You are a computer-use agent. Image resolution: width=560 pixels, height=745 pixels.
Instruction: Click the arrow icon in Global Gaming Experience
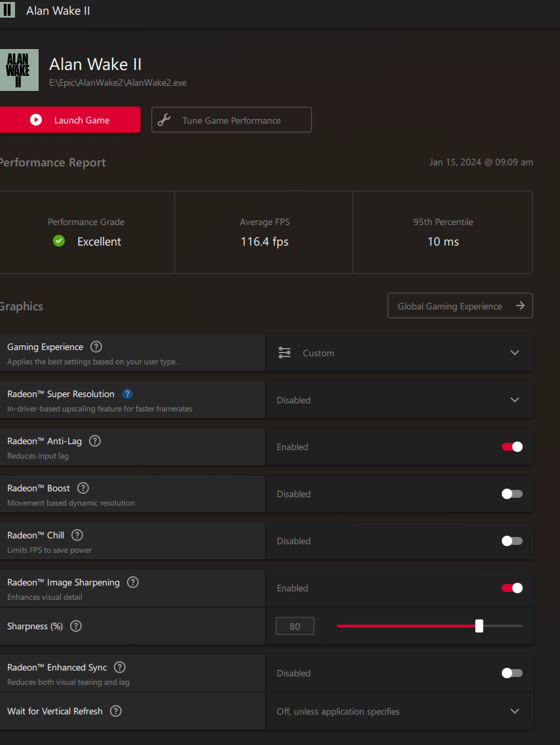521,305
